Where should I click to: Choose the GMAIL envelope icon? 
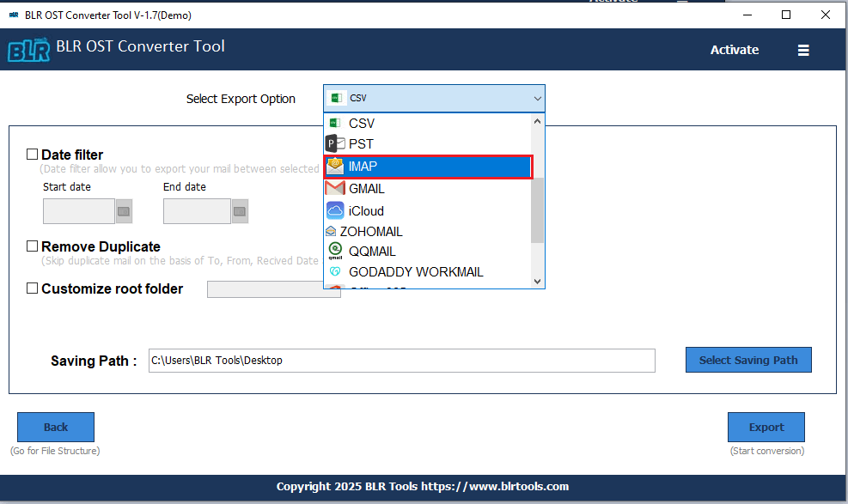point(335,188)
